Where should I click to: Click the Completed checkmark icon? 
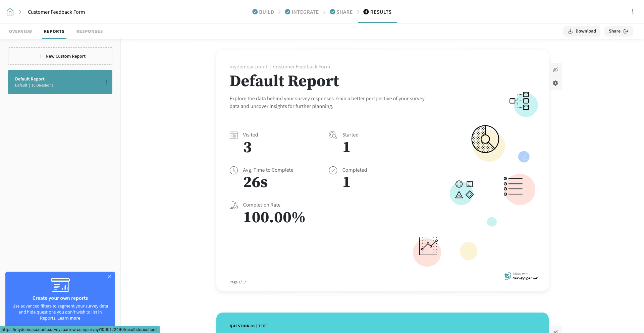click(333, 170)
